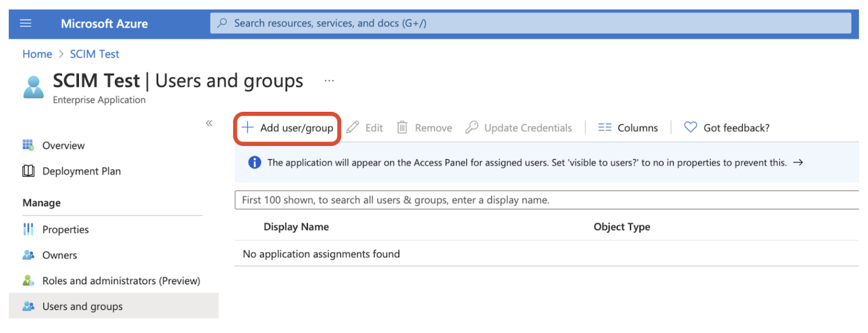Open the ellipsis more options next to title
The width and height of the screenshot is (868, 333).
click(329, 81)
